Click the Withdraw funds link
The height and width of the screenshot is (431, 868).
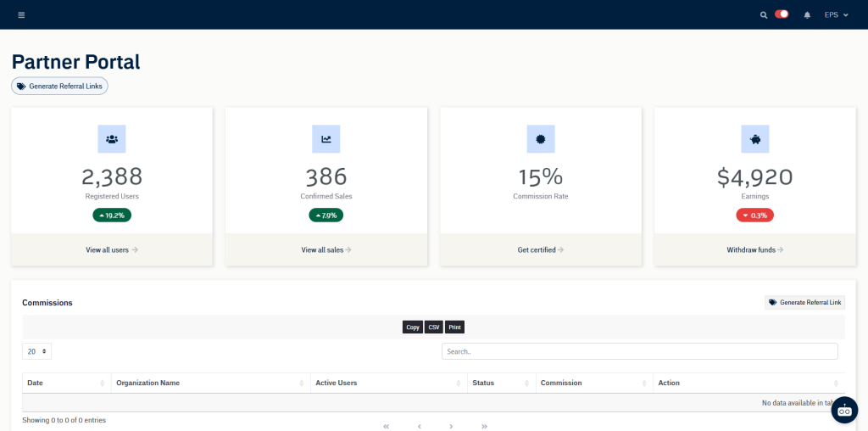[754, 249]
